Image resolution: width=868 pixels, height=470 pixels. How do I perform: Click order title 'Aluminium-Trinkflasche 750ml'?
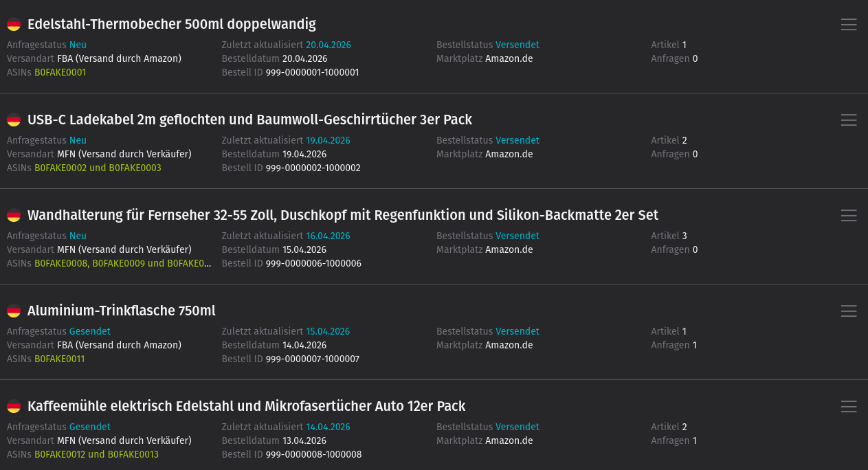click(121, 311)
